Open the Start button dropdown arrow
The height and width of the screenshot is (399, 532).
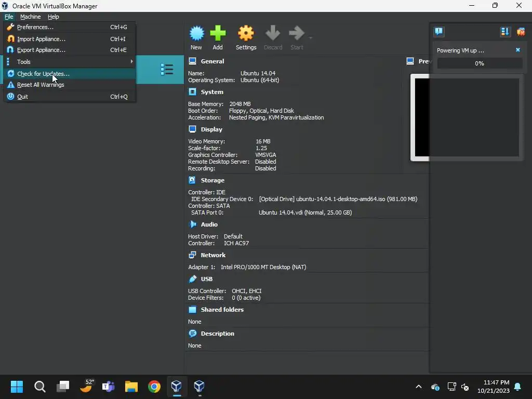click(310, 37)
